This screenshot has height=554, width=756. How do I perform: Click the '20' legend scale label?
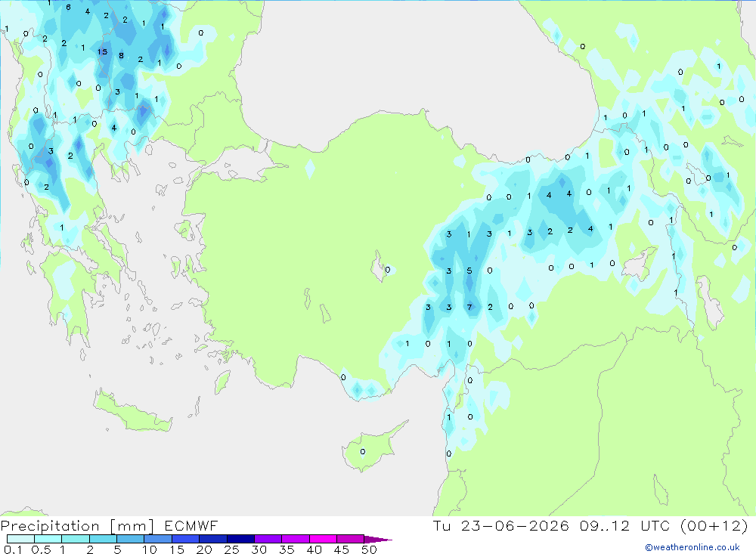click(x=204, y=549)
